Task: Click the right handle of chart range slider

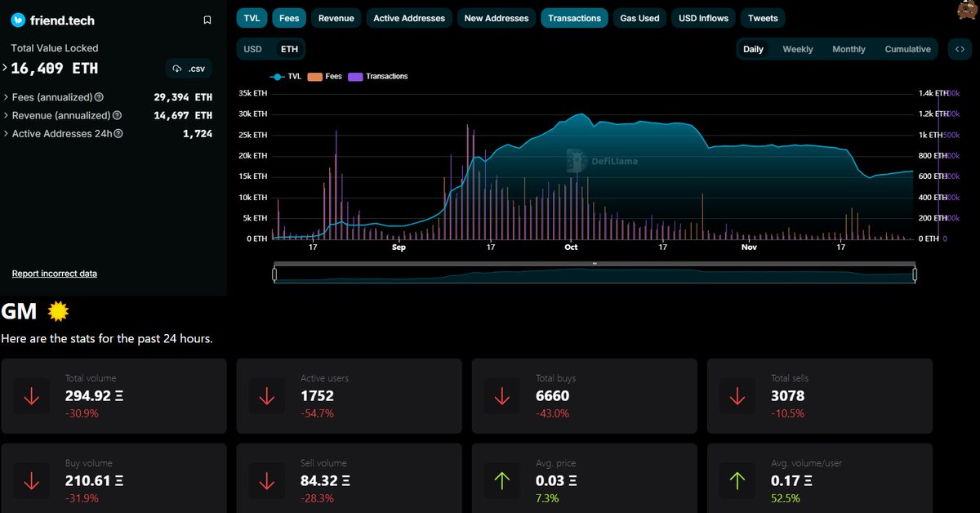Action: [x=915, y=274]
